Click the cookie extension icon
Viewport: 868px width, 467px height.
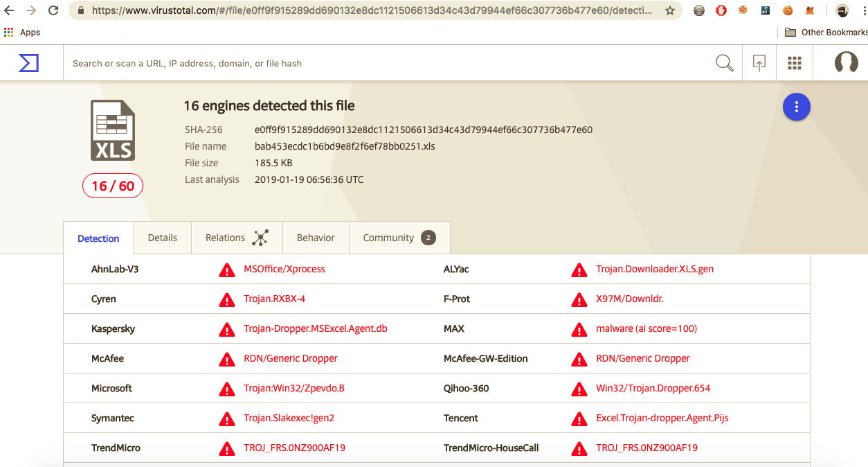click(787, 10)
